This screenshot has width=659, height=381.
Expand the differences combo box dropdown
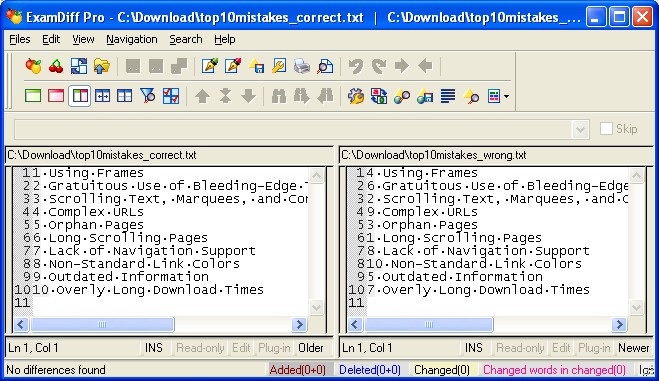pos(580,129)
